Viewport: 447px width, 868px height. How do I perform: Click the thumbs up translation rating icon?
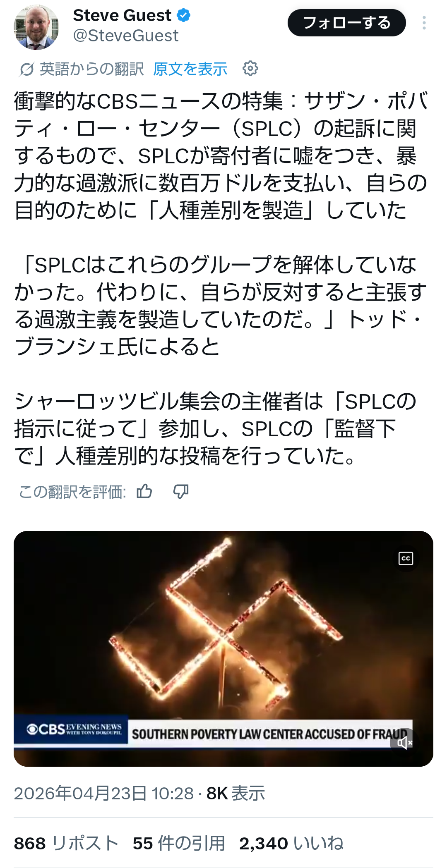[x=144, y=491]
